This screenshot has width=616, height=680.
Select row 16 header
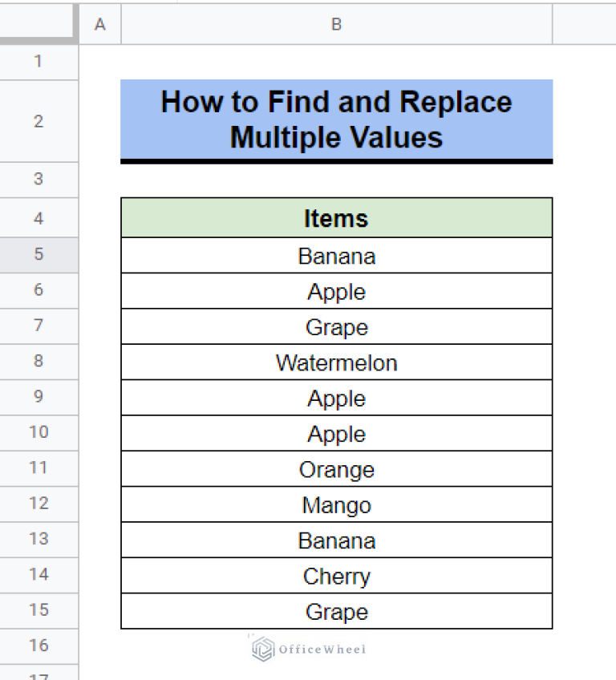coord(38,646)
